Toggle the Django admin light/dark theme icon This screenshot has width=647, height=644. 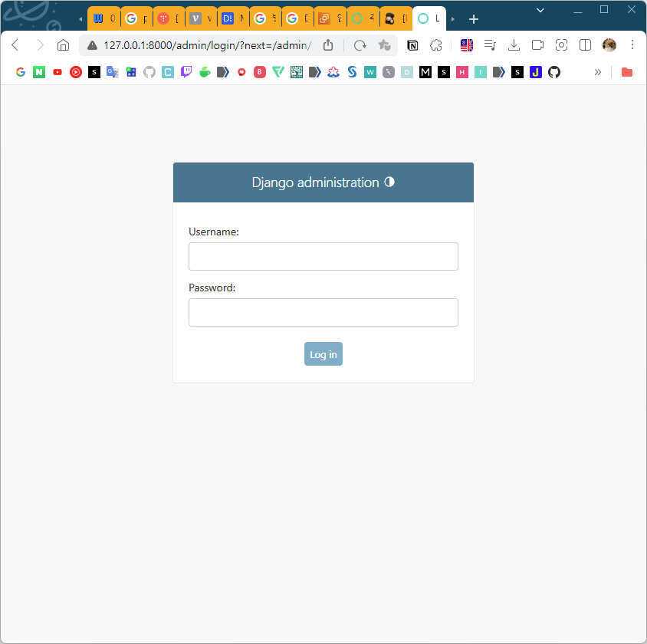[x=389, y=182]
